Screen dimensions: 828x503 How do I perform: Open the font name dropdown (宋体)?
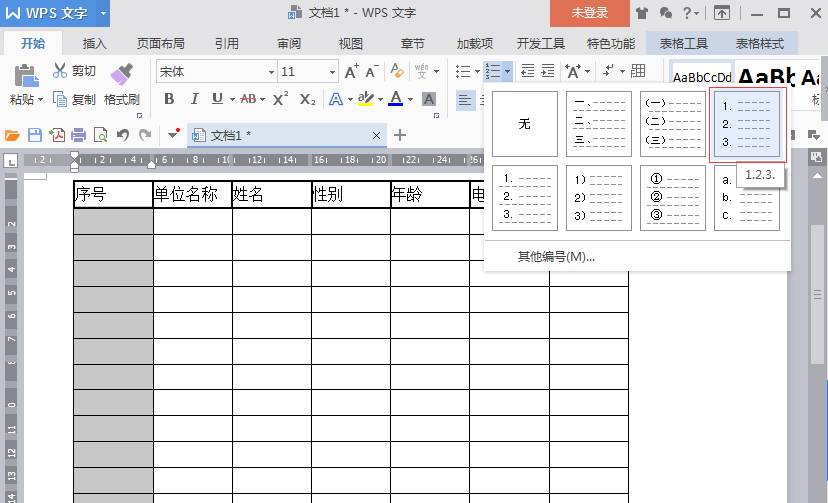pyautogui.click(x=270, y=72)
